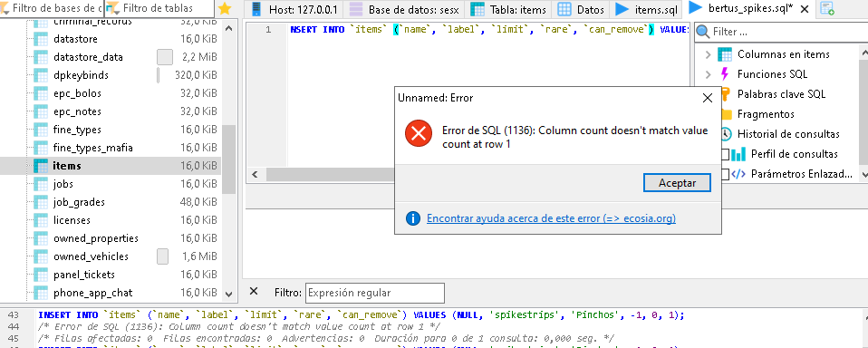Click the epc_bolos table icon
This screenshot has width=868, height=348.
41,93
